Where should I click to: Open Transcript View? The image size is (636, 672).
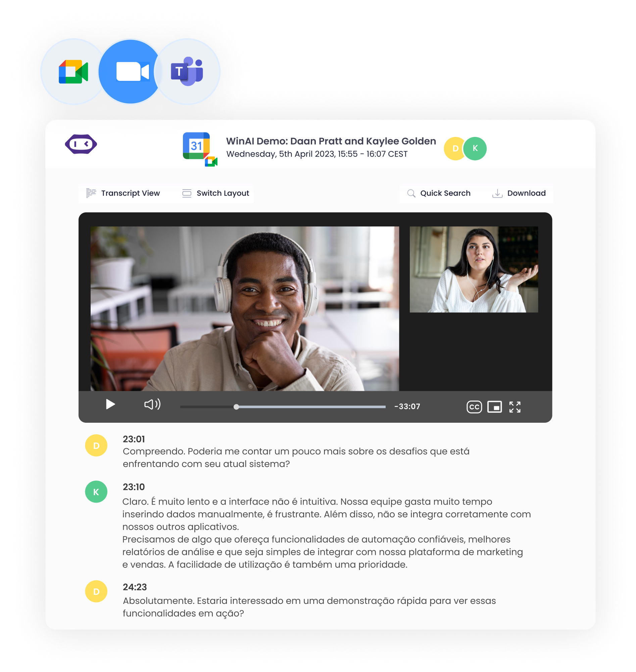coord(124,193)
